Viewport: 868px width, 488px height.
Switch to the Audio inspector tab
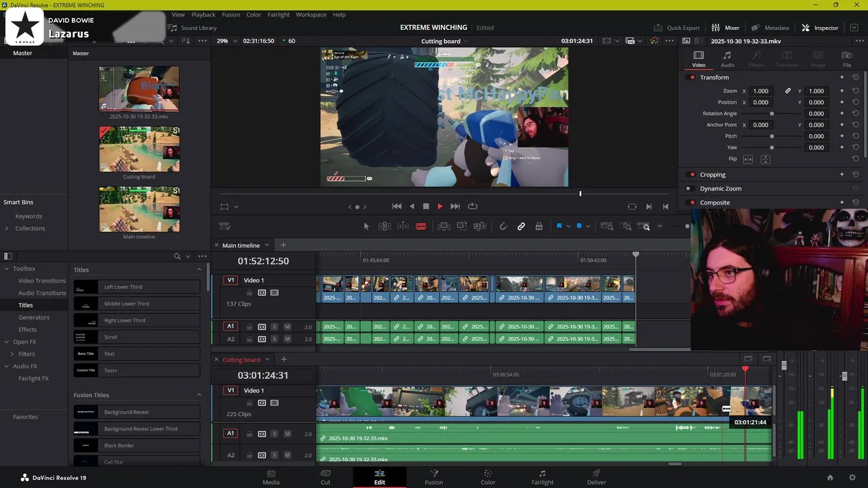point(727,59)
